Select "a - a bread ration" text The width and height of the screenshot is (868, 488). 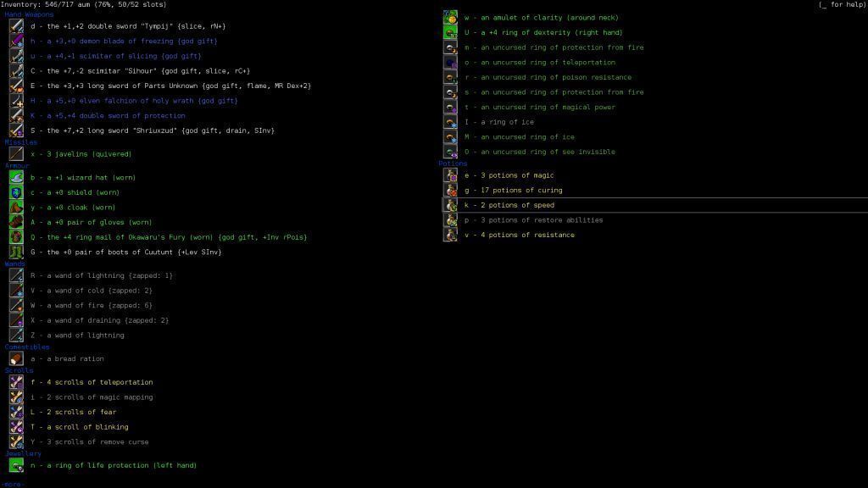coord(67,359)
